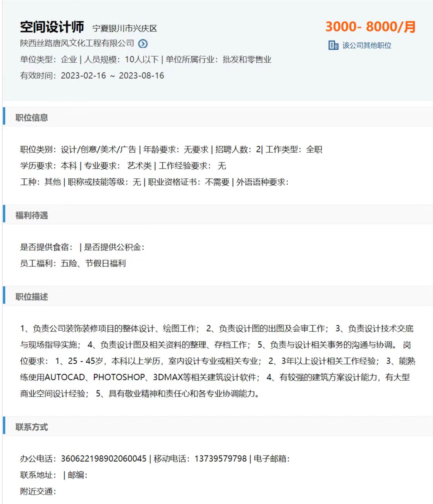Click the job title 空间设计师
The image size is (433, 504).
52,27
